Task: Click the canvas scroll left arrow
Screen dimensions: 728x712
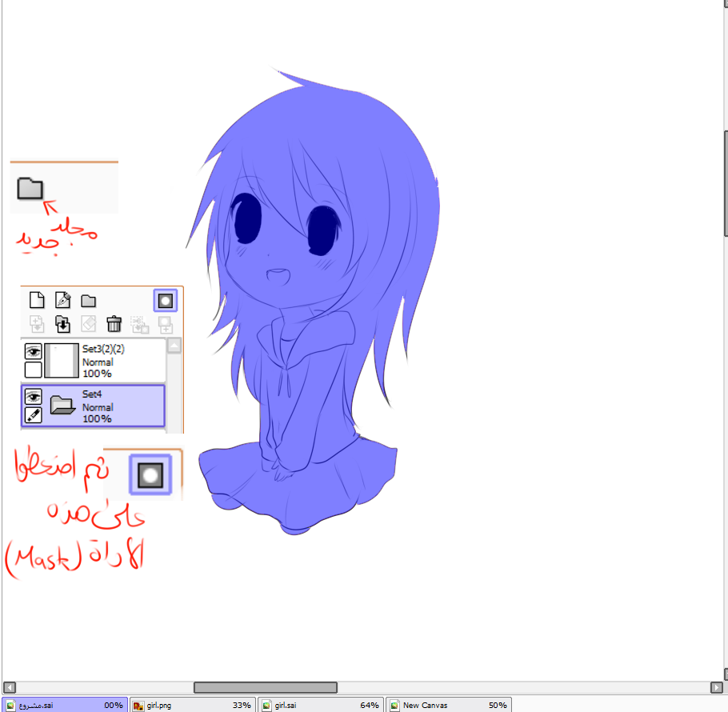Action: [x=9, y=687]
